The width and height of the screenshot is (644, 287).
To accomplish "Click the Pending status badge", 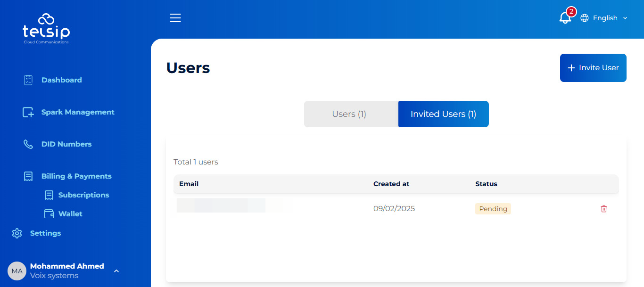I will click(493, 209).
